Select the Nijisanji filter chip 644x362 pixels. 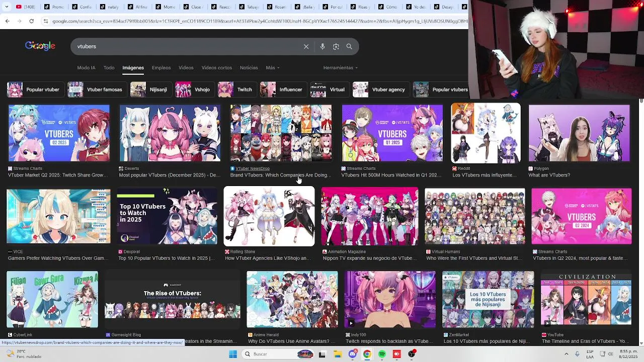coord(151,89)
